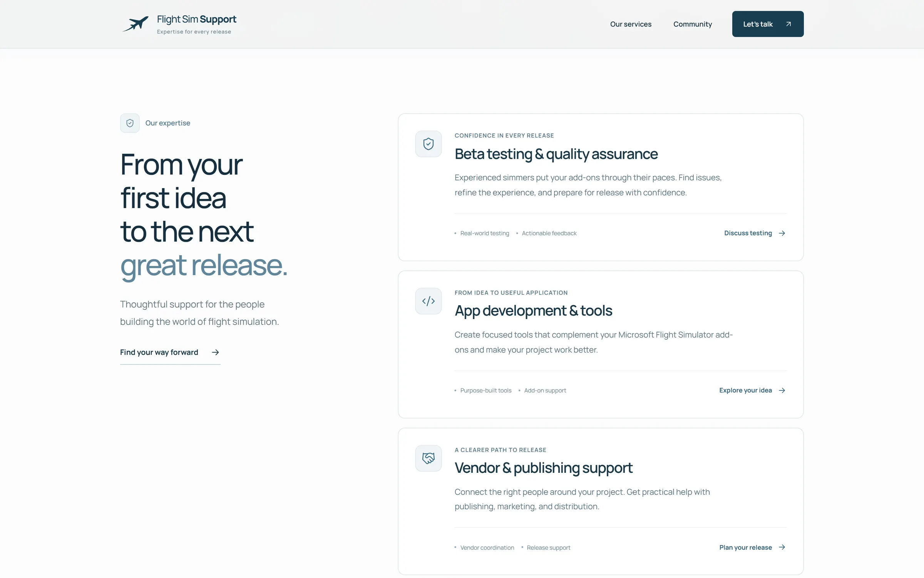Click the Vendor coordination tag
Image resolution: width=924 pixels, height=578 pixels.
pos(487,548)
